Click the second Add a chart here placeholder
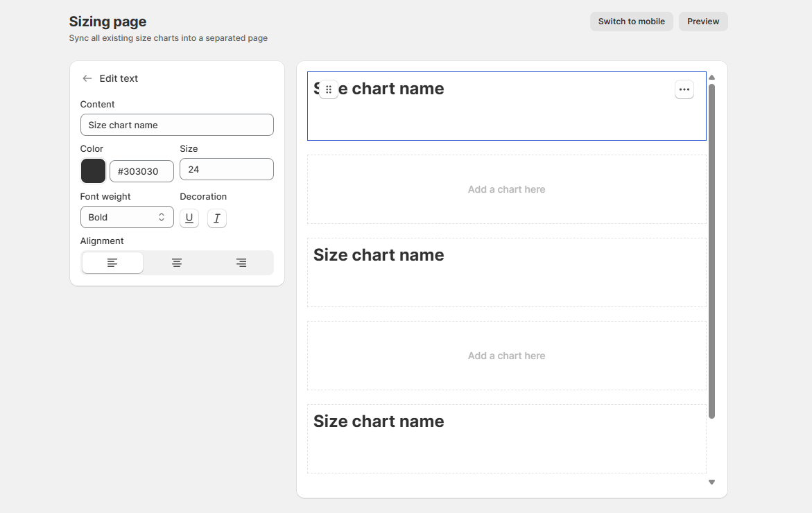Viewport: 812px width, 513px height. (506, 356)
